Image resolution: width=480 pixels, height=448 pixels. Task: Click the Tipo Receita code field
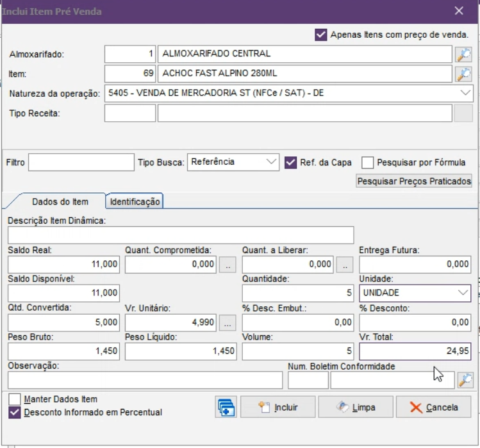tap(130, 113)
